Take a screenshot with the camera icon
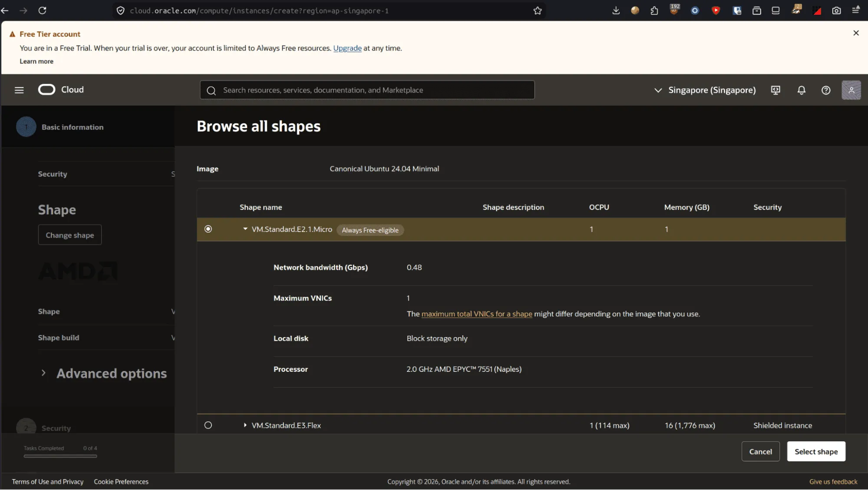Viewport: 868px width, 490px height. point(836,10)
